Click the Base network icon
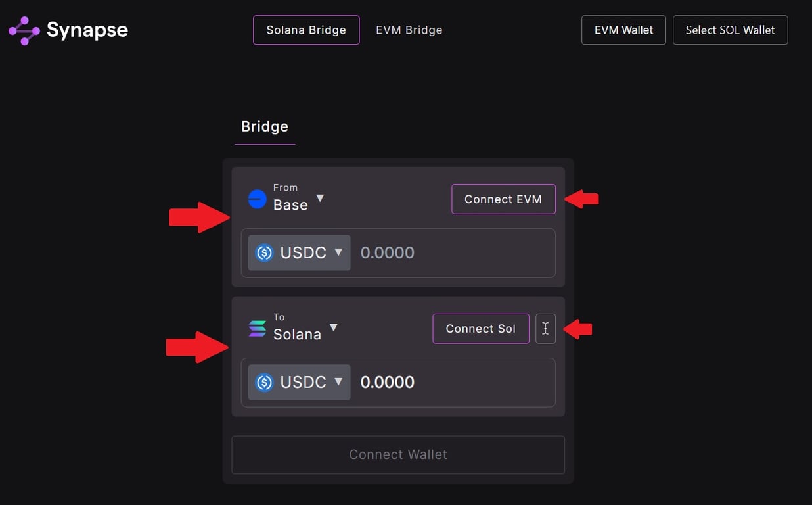The width and height of the screenshot is (812, 505). (258, 199)
